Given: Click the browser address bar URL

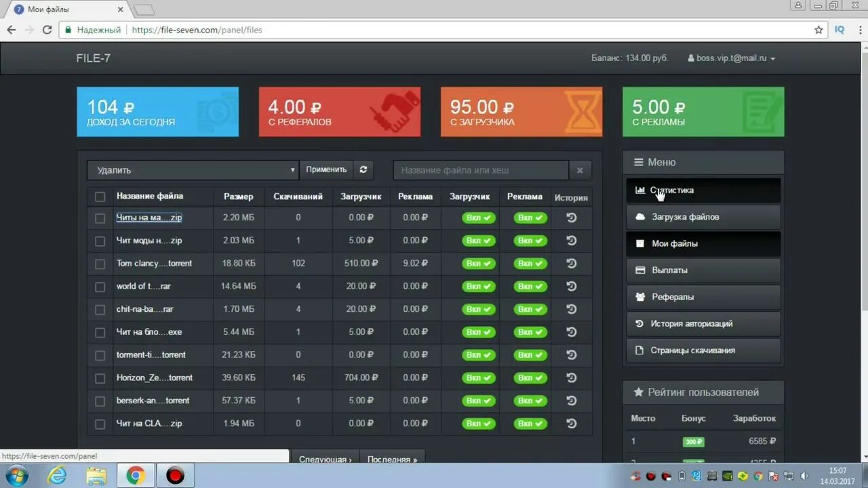Looking at the screenshot, I should pos(197,30).
